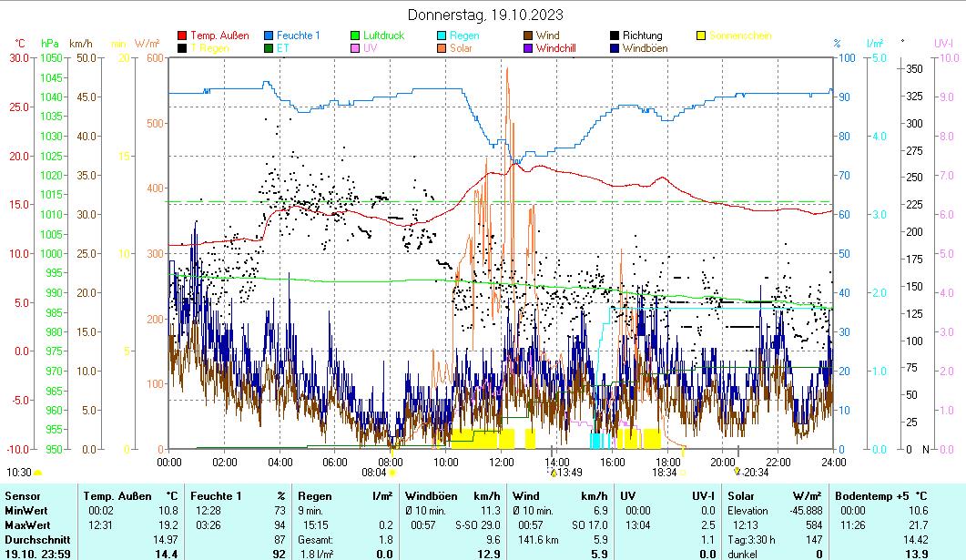966x560 pixels.
Task: Click the Bodentemp +5 column header
Action: 871,496
